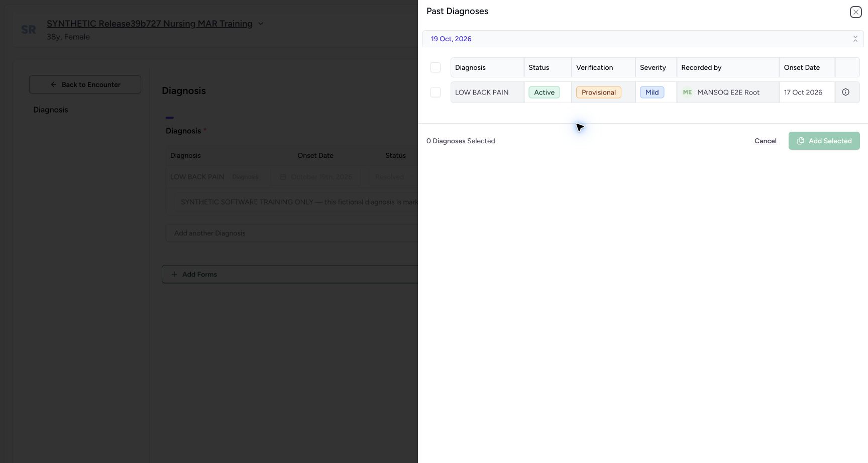Click 38y, Female patient details
The height and width of the screenshot is (463, 868).
(x=68, y=37)
